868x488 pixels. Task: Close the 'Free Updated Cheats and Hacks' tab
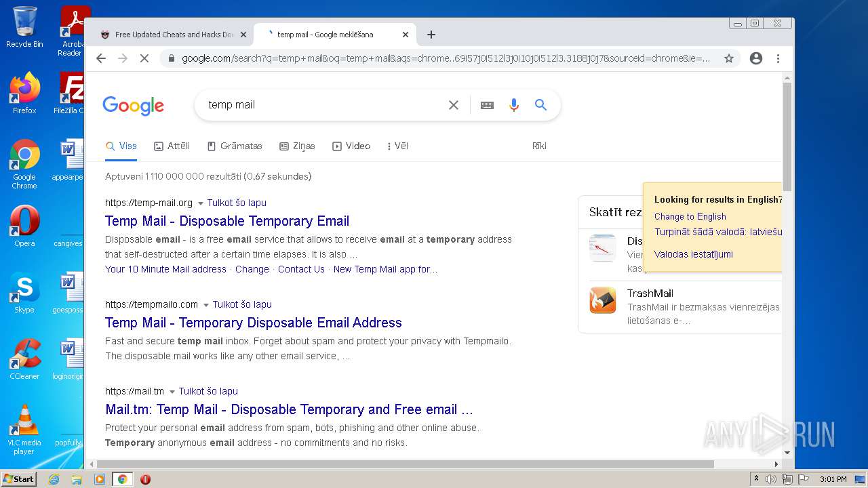243,35
